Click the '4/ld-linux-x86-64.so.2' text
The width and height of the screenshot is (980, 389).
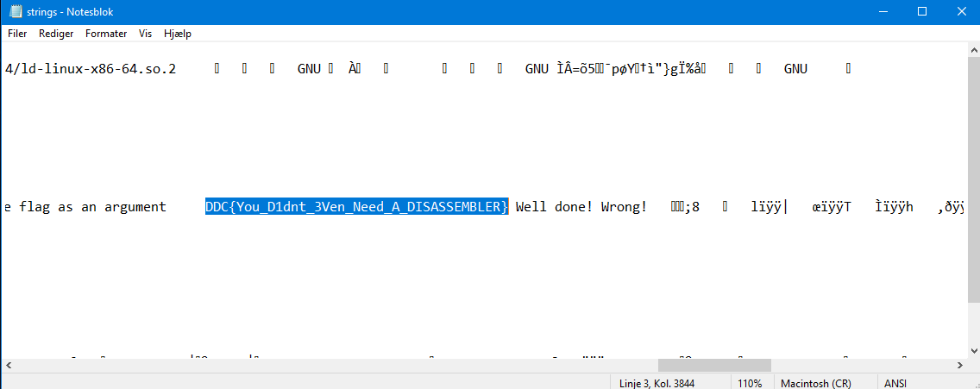pyautogui.click(x=90, y=69)
